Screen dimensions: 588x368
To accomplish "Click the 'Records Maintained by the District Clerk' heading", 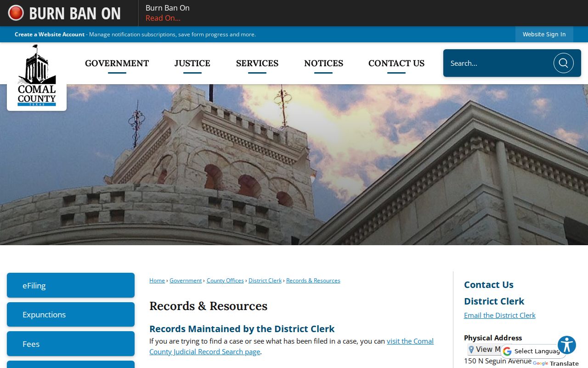I will pos(242,329).
